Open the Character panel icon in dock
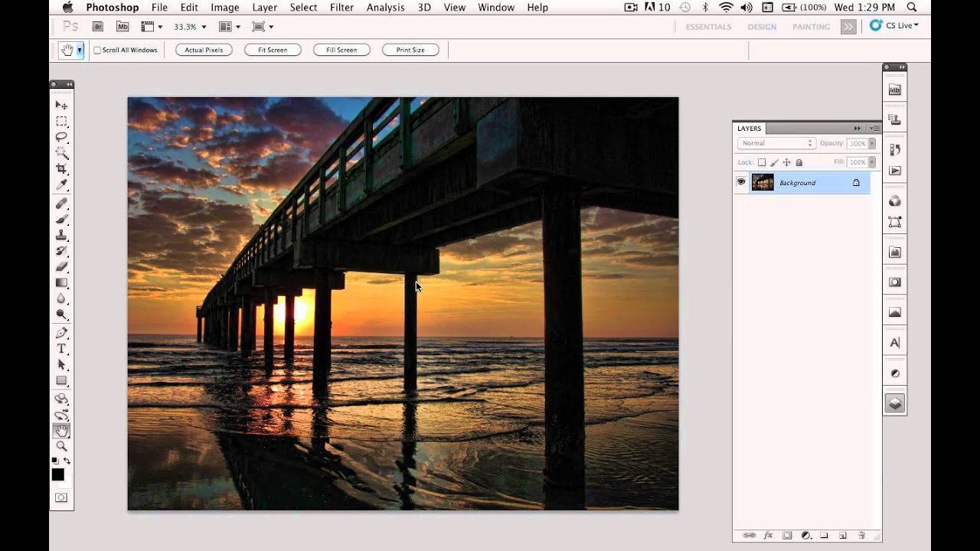The image size is (980, 551). [895, 343]
